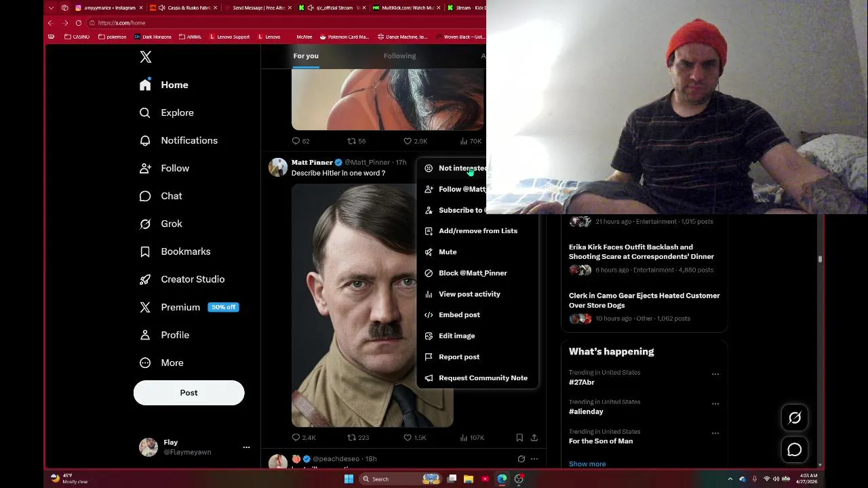Image resolution: width=868 pixels, height=488 pixels.
Task: Open options for For the Son of Man trend
Action: [715, 433]
